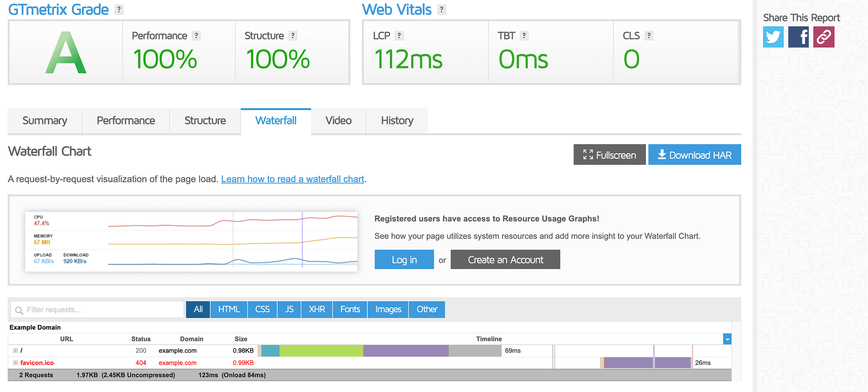Filter requests by Fonts

[350, 309]
